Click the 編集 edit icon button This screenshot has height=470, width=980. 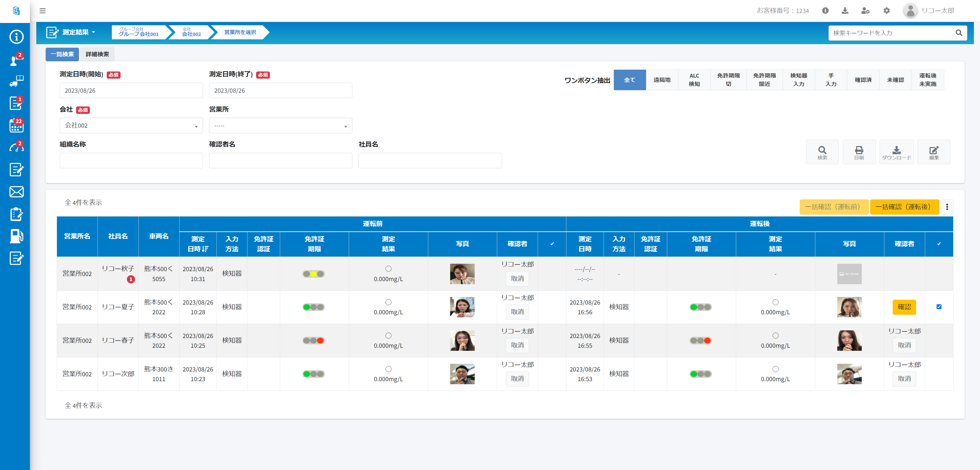(934, 152)
